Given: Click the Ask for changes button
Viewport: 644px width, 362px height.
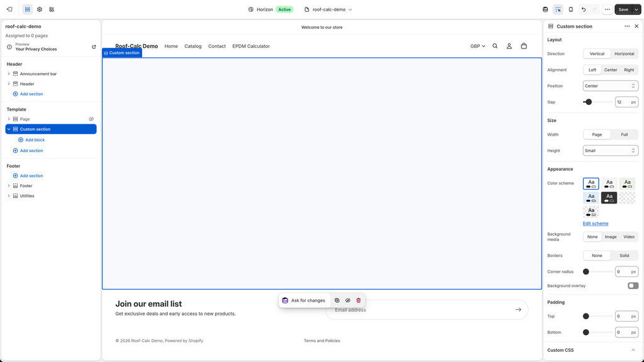Looking at the screenshot, I should (x=304, y=300).
